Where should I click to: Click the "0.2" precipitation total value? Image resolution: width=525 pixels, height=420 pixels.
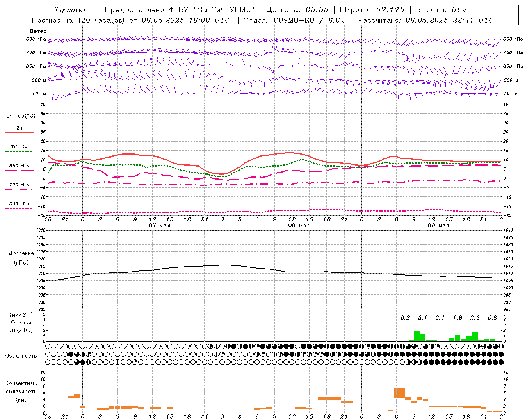coord(405,318)
